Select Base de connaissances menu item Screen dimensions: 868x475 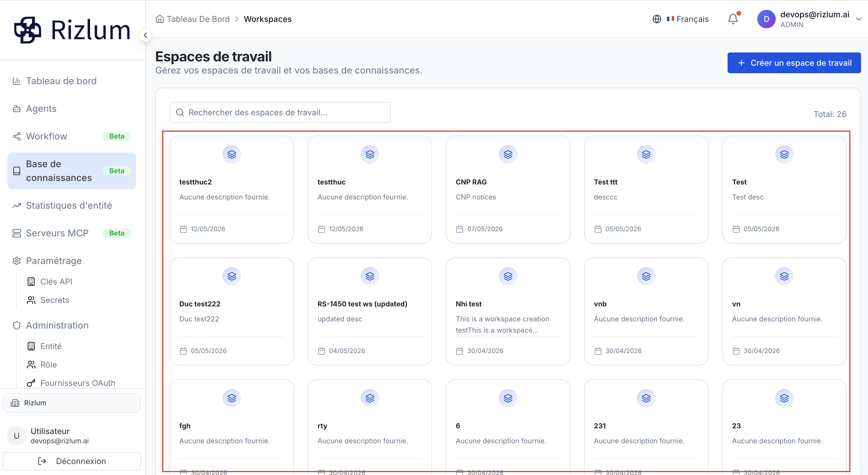point(72,171)
